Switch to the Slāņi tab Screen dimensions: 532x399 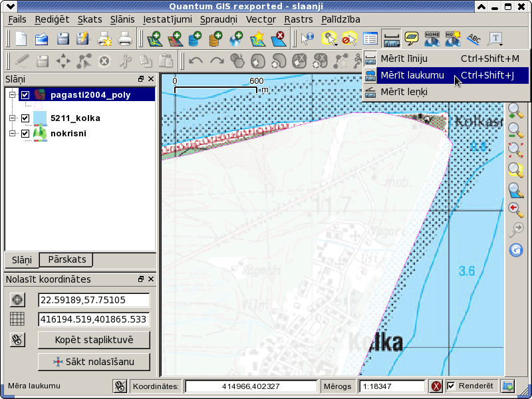tap(22, 260)
